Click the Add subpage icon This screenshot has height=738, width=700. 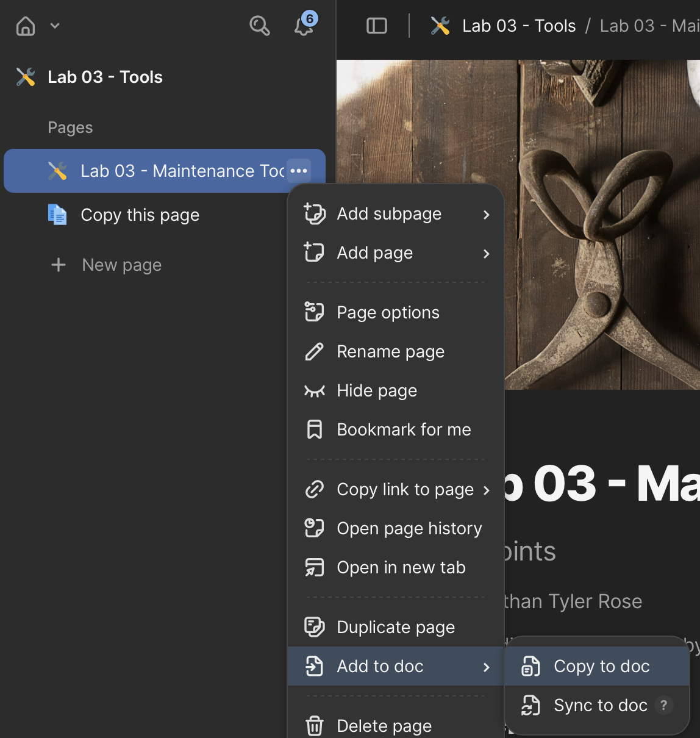315,214
